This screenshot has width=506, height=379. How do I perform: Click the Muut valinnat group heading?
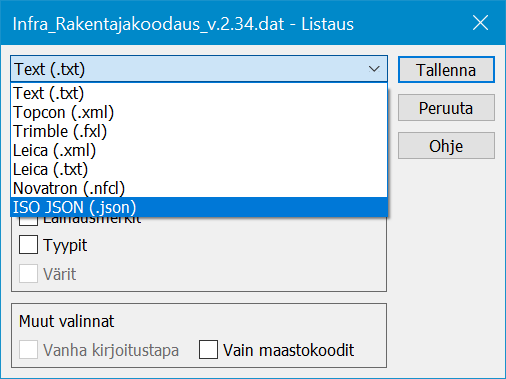tap(66, 321)
